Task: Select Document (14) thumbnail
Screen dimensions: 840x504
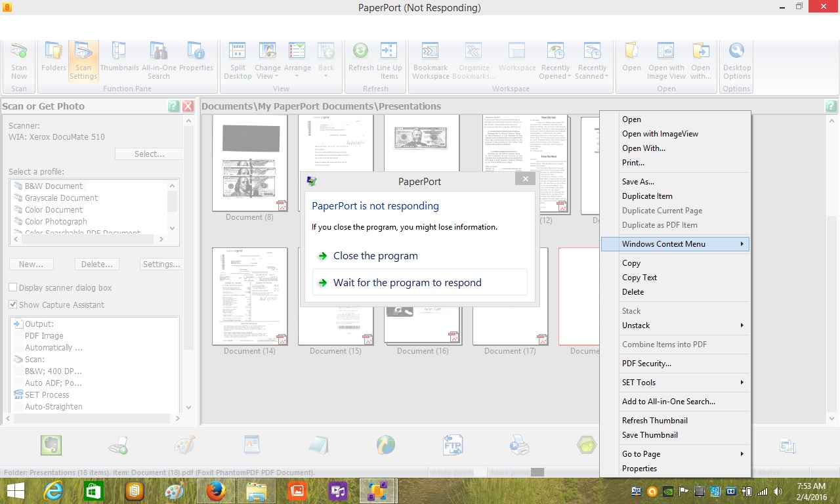Action: coord(250,296)
